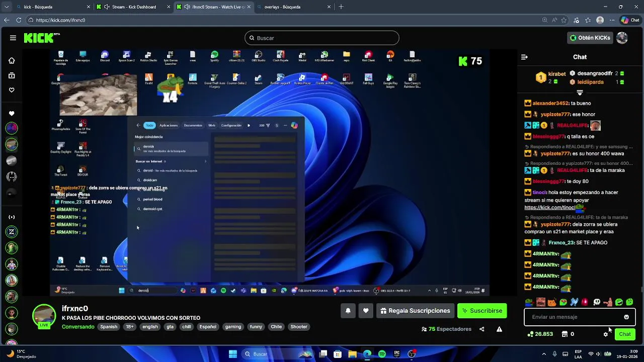Open taskbar volume speaker icon

pos(598,354)
